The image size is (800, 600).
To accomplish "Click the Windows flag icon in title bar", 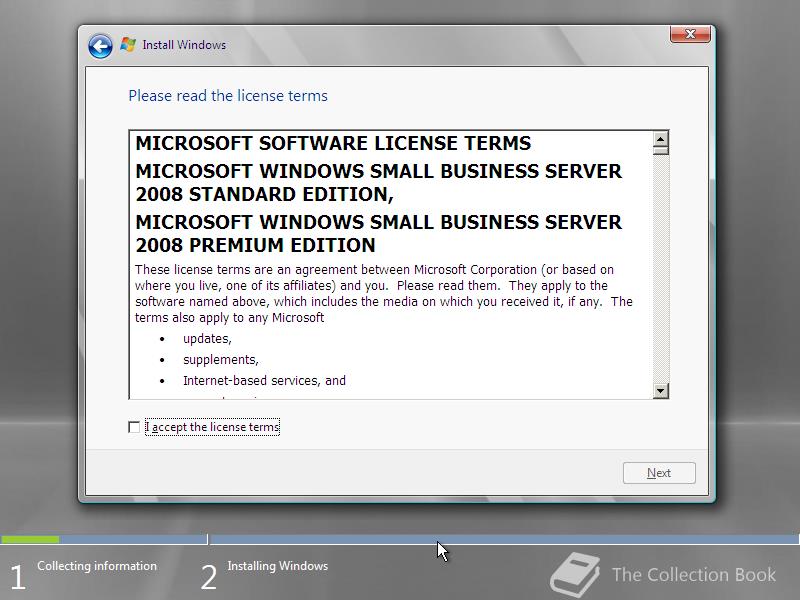I will 128,45.
